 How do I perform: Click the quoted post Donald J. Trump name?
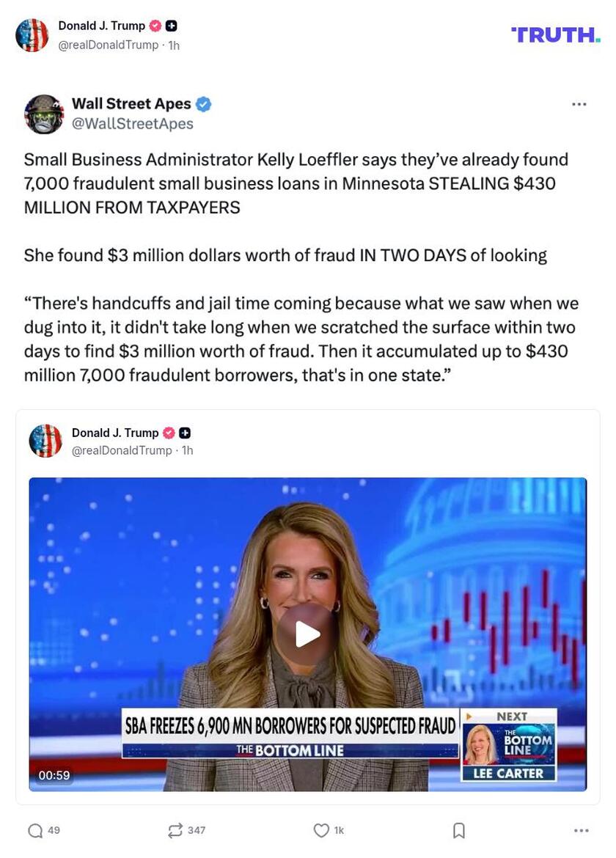point(115,433)
